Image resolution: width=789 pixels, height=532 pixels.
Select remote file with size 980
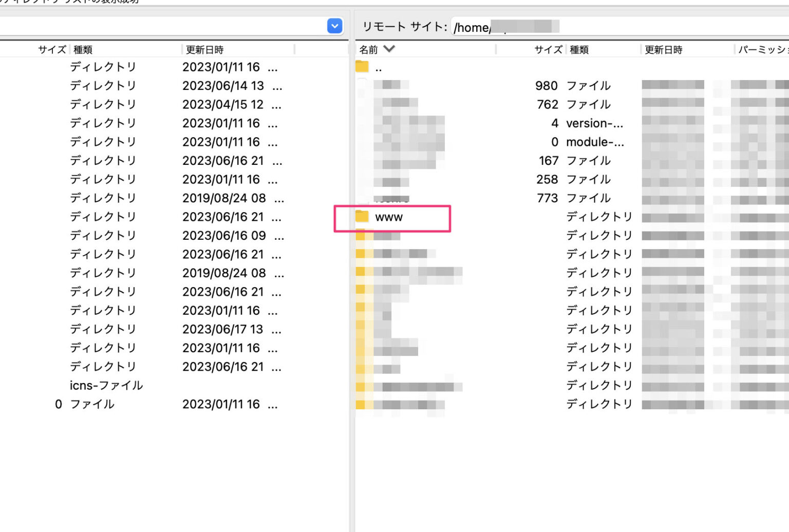tap(547, 86)
